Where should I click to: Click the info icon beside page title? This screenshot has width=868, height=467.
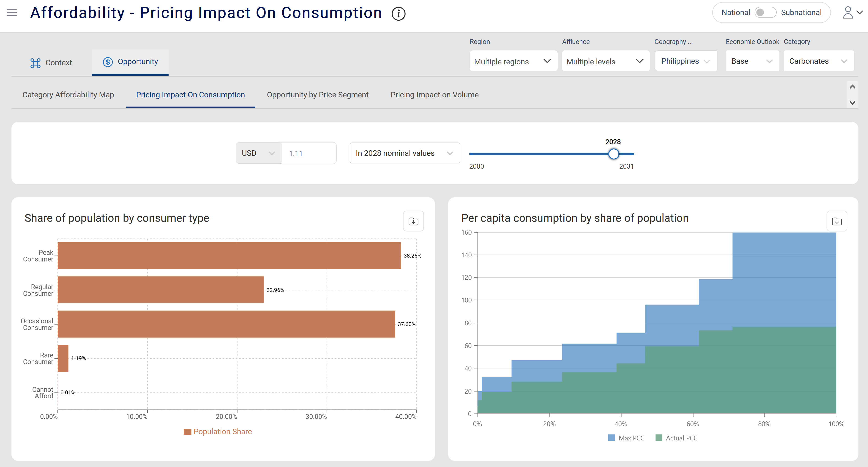click(398, 14)
